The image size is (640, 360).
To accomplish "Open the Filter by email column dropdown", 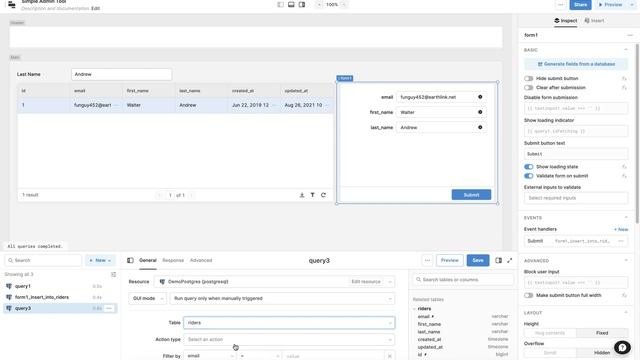I will (210, 356).
